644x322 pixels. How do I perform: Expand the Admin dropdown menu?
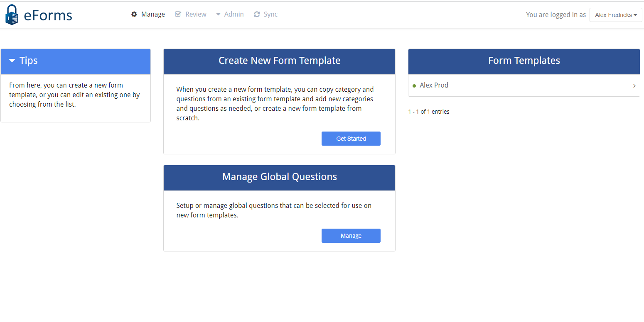[x=230, y=15]
